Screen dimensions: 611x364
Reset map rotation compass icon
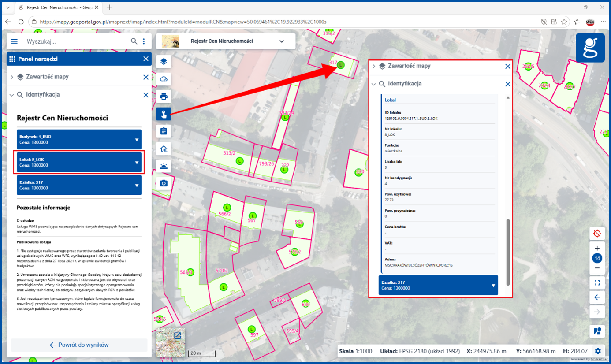(x=597, y=233)
